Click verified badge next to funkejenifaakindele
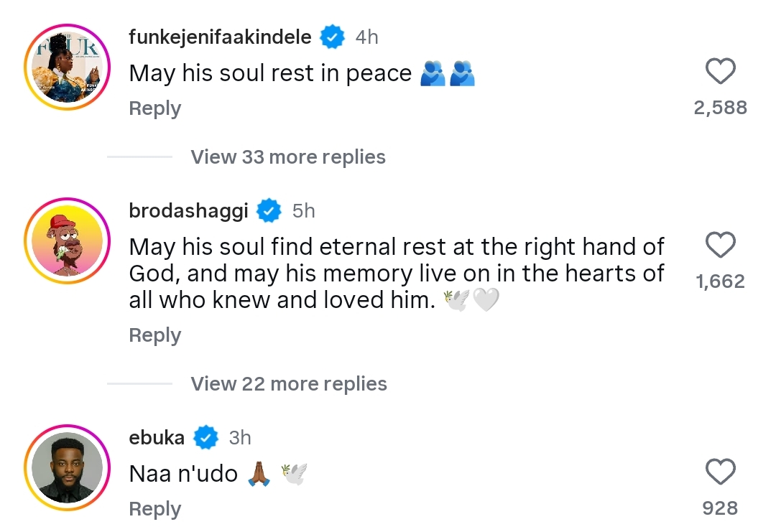Viewport: 776px width, 532px height. click(332, 37)
